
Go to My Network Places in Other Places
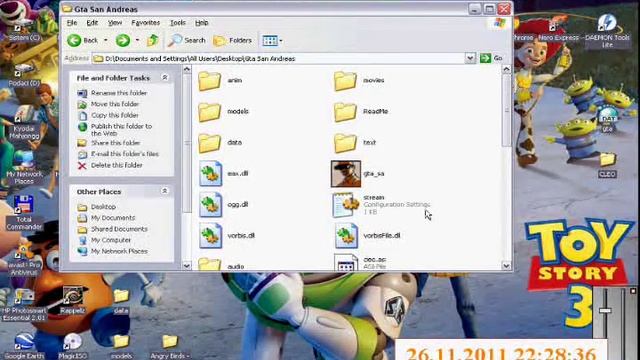pyautogui.click(x=119, y=251)
